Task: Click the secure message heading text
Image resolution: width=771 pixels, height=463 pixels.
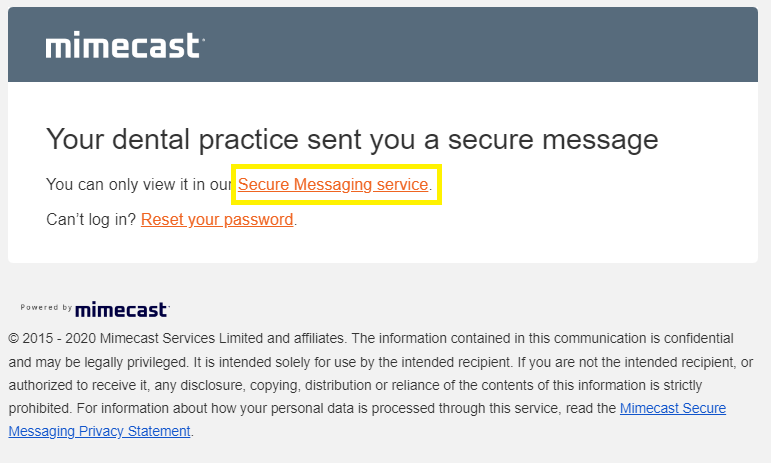Action: click(352, 139)
